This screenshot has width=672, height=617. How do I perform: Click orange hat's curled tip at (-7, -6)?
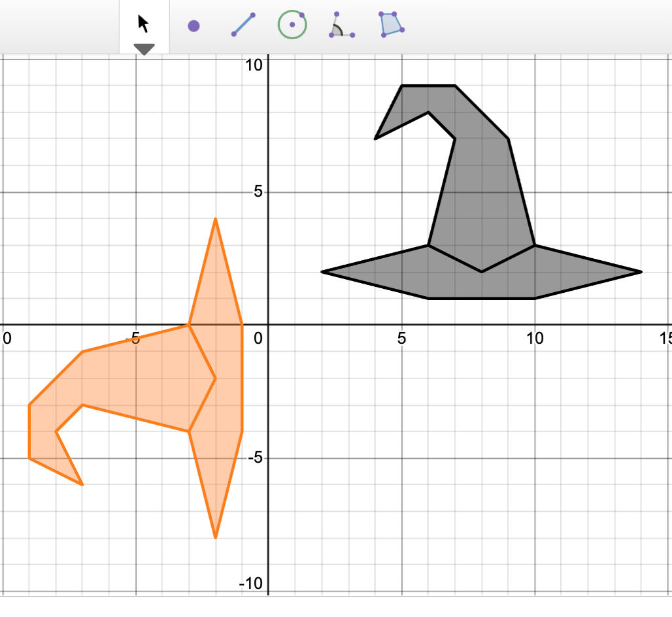82,485
